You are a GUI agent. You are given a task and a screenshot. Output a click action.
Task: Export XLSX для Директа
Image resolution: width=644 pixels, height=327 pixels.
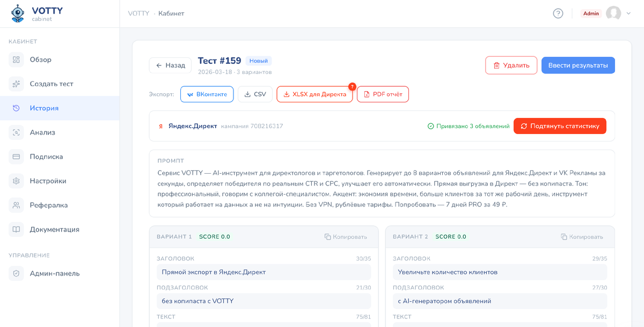tap(314, 94)
